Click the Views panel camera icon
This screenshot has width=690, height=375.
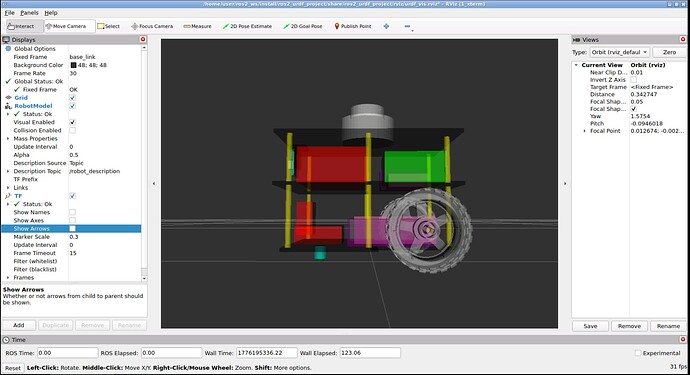coord(576,40)
